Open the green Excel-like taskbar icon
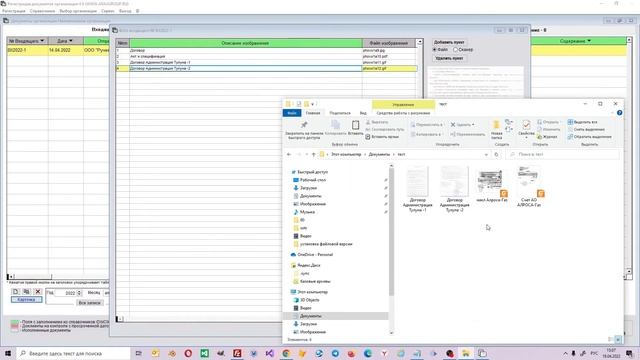The height and width of the screenshot is (360, 640). [x=204, y=353]
